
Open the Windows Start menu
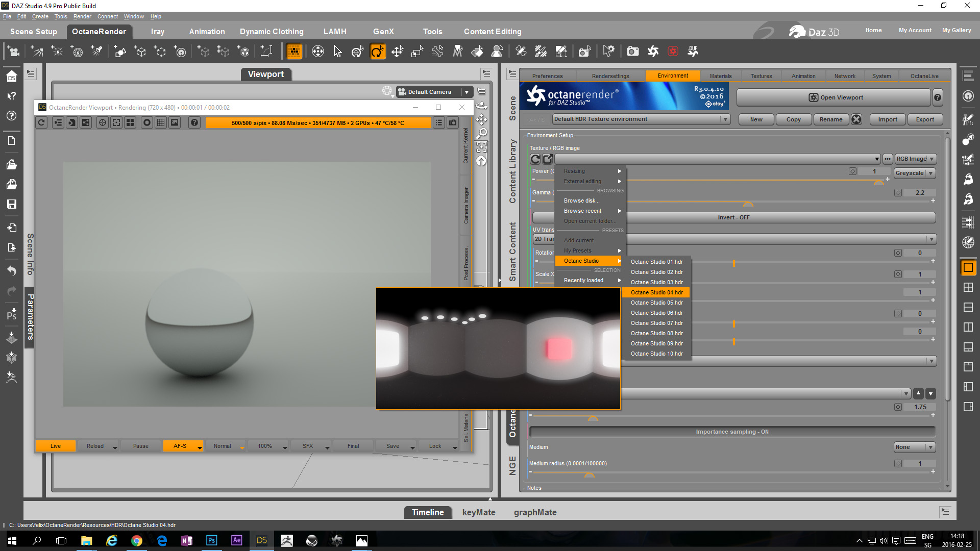pyautogui.click(x=12, y=540)
